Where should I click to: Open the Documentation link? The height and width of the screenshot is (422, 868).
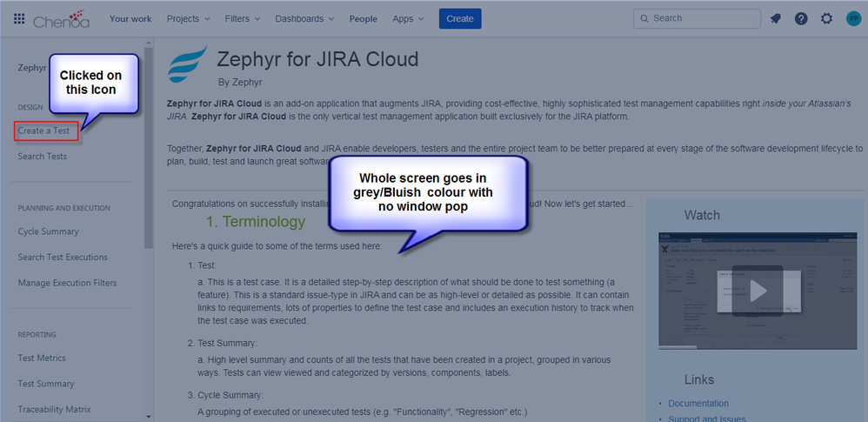coord(698,403)
